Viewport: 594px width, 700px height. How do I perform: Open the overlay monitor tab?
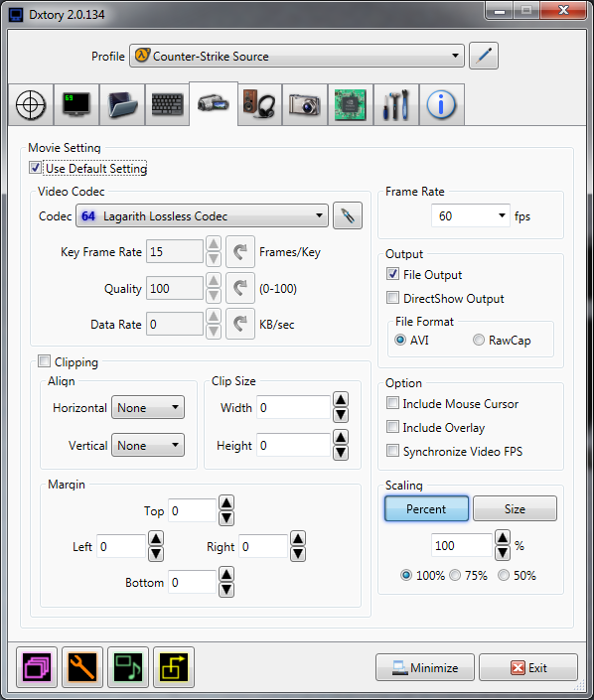coord(76,105)
